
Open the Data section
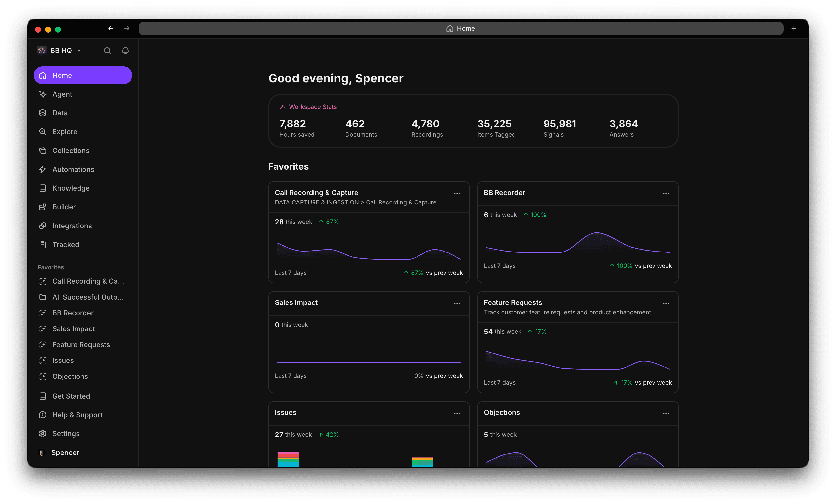point(83,113)
